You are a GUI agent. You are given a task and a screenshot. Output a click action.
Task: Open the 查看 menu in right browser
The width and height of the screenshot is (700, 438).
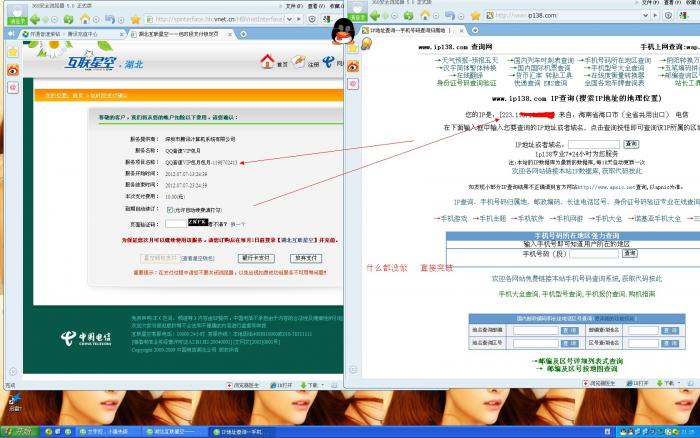pyautogui.click(x=671, y=3)
